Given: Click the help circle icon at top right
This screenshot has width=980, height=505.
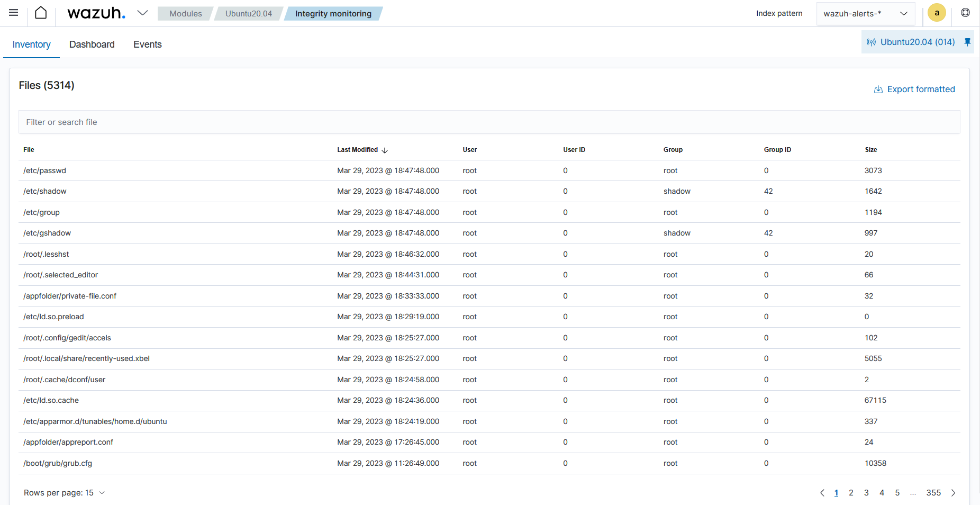Looking at the screenshot, I should tap(965, 13).
